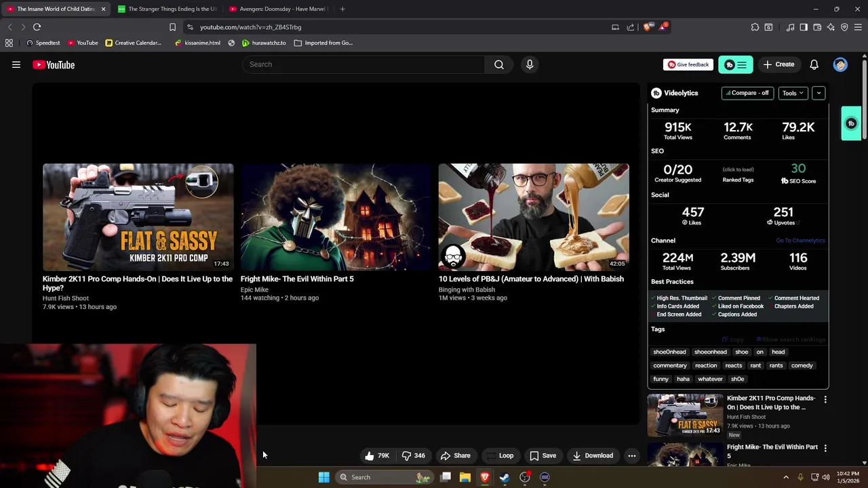Click inside the YouTube search field
The image size is (868, 488).
(363, 64)
